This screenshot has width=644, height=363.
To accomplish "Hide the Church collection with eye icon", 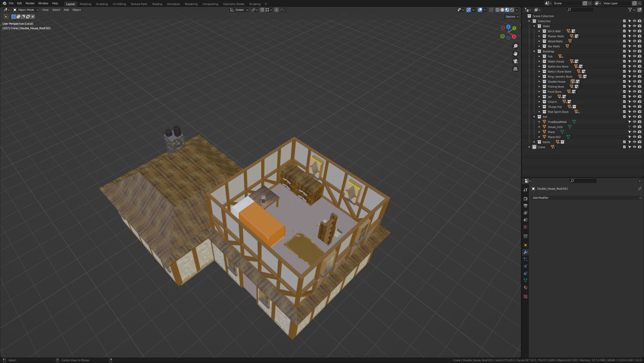I will coord(634,102).
